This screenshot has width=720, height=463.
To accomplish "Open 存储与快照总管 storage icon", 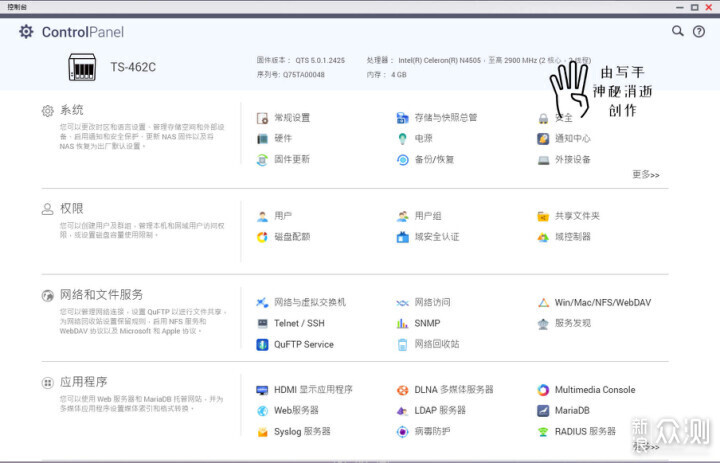I will point(402,118).
